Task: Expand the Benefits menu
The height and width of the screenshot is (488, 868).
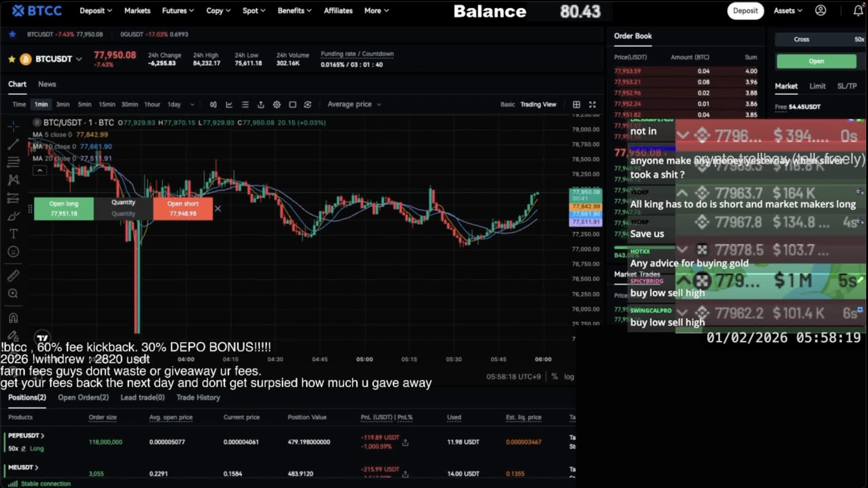Action: pos(294,10)
